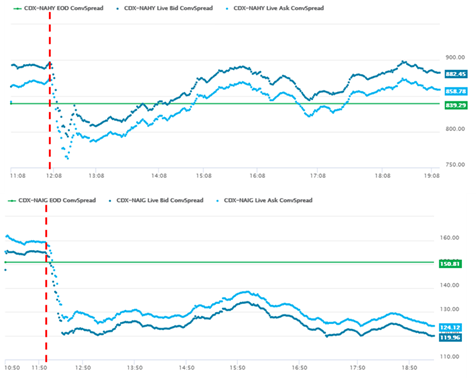Screen dimensions: 476x378
Task: Click the green EOD line in NAHY chart
Action: click(225, 104)
